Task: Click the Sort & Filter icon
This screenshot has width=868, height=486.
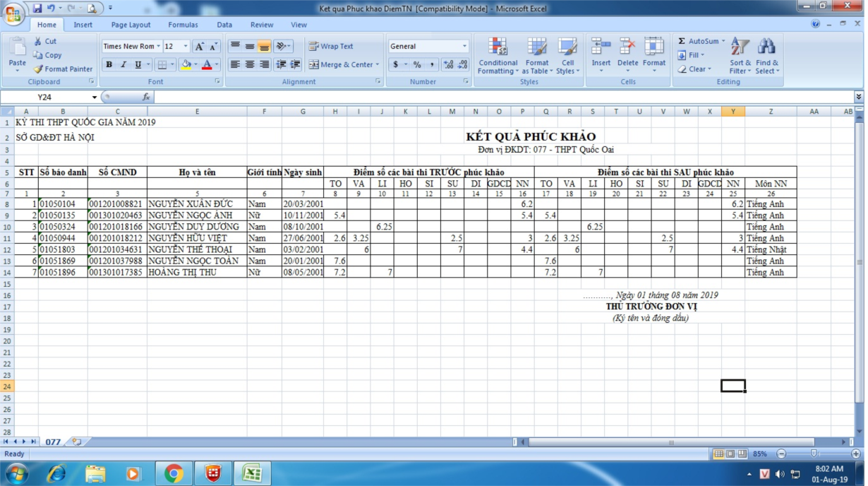Action: (x=740, y=57)
